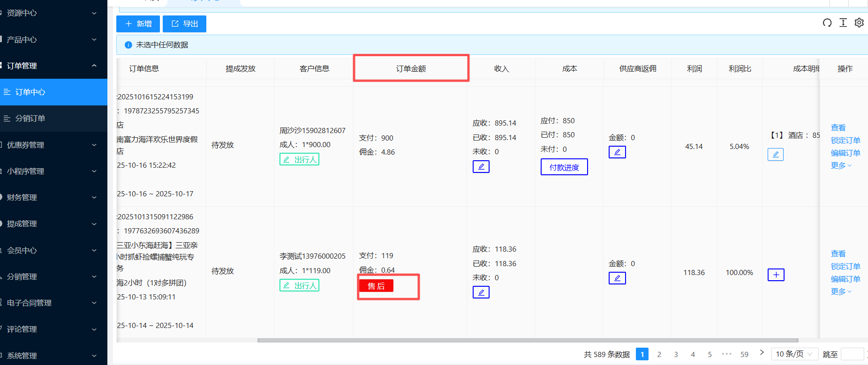The image size is (868, 365).
Task: Click the horizontal table scrollbar
Action: click(528, 341)
